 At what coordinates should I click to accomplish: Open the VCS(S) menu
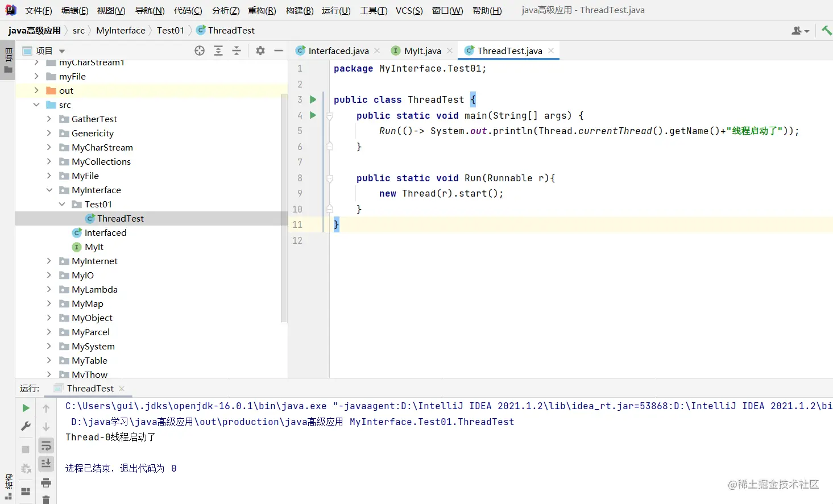pos(409,10)
